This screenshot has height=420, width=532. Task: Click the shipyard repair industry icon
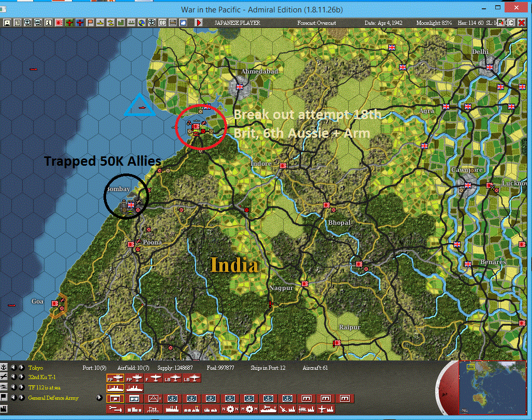coord(269,409)
